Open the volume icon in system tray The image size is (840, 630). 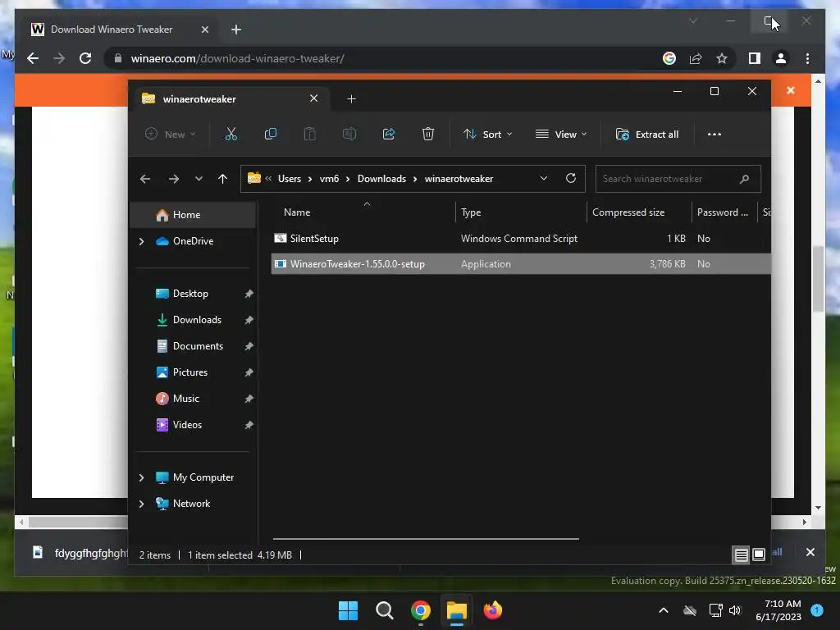[x=735, y=610]
